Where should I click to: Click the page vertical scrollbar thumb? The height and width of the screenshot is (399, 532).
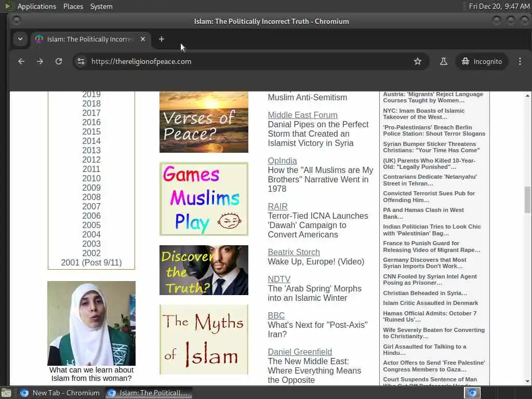(x=528, y=200)
